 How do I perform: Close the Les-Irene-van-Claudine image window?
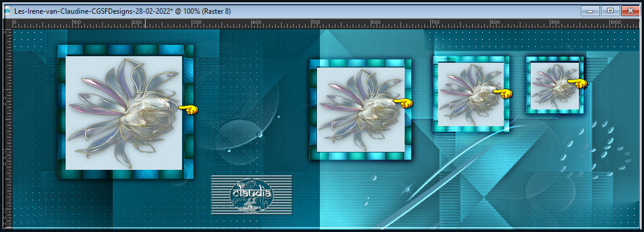630,11
